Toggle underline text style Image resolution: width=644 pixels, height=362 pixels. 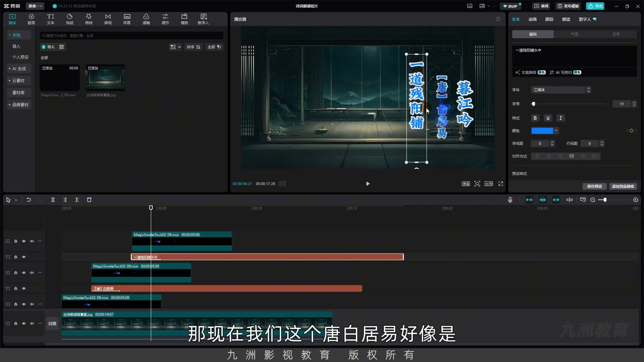[548, 118]
